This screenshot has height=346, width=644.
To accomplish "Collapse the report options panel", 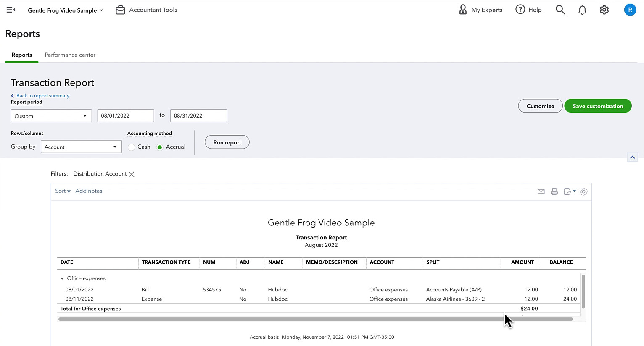I will tap(632, 157).
